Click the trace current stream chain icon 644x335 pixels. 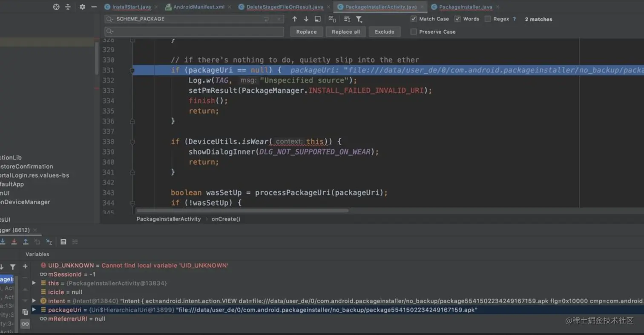pyautogui.click(x=75, y=242)
